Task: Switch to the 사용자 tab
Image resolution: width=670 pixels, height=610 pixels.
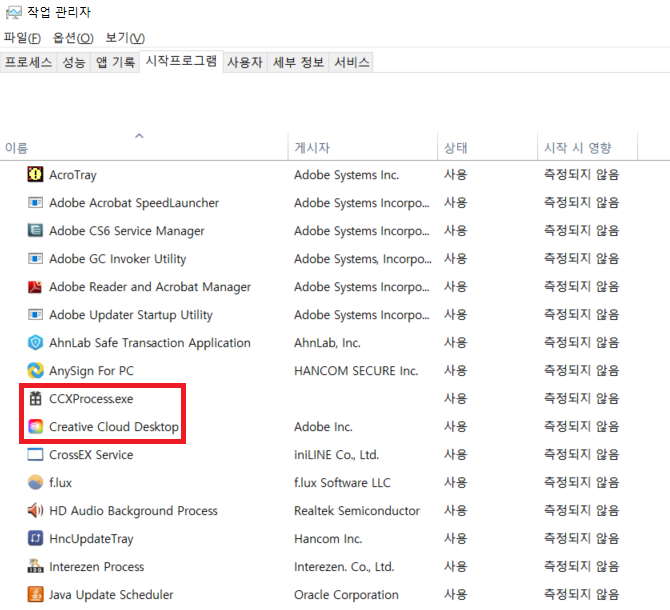Action: [245, 62]
